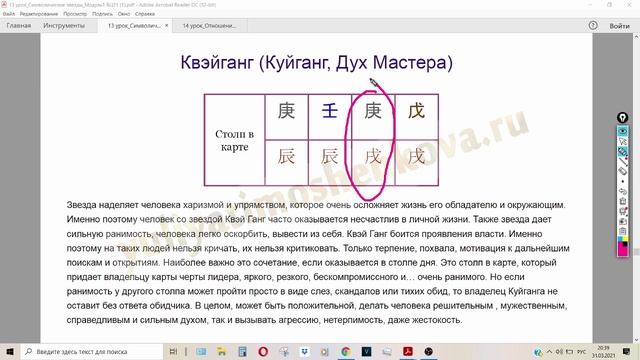Pick the magenta color swatch in annotation toolbar
This screenshot has width=640, height=360.
(622, 250)
